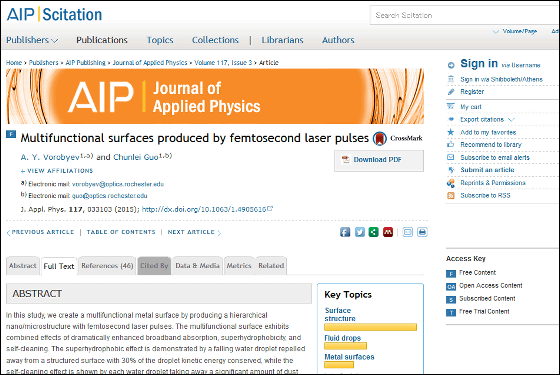Screen dimensions: 560x375
Task: Go to Previous Article
Action: (40, 232)
